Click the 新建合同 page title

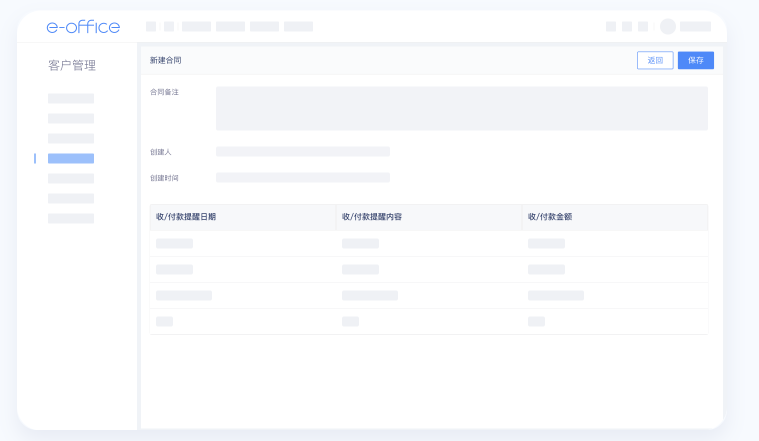(x=166, y=61)
